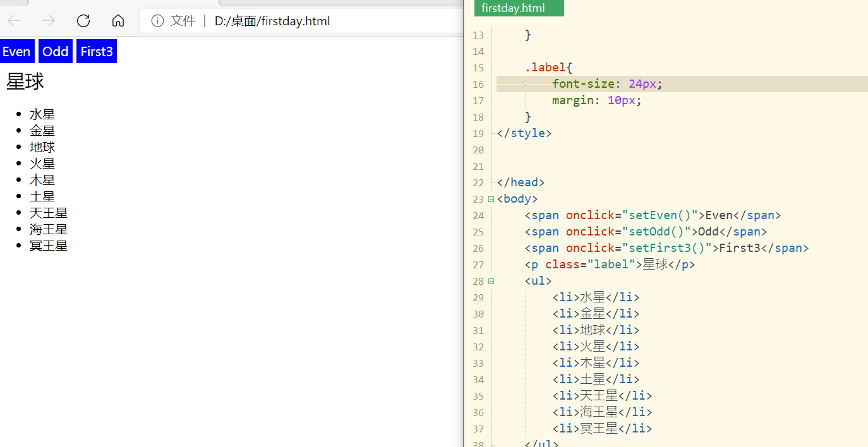Click the 地球 list item in browser
The image size is (868, 447).
[x=42, y=147]
